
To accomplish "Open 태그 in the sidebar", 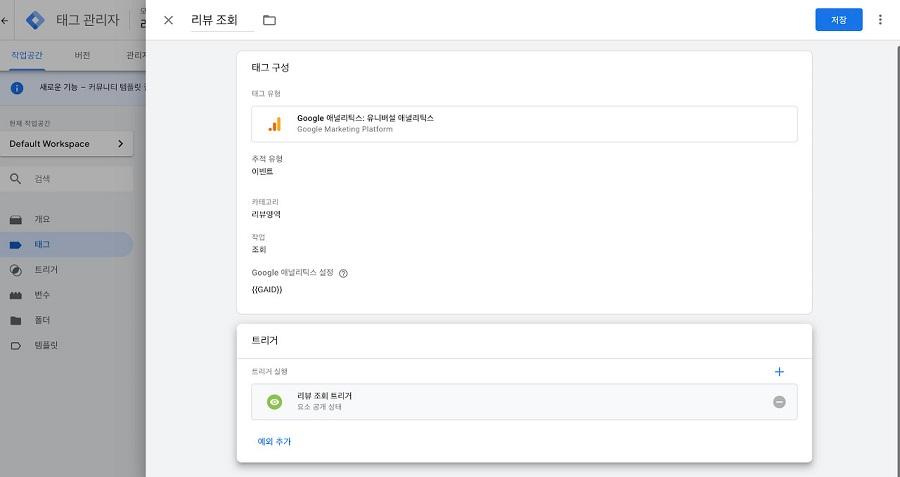I will pos(67,245).
